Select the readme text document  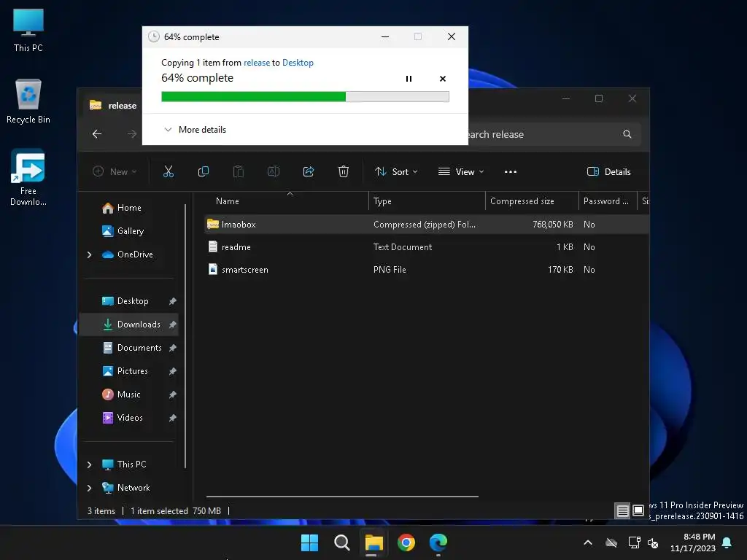pos(426,247)
